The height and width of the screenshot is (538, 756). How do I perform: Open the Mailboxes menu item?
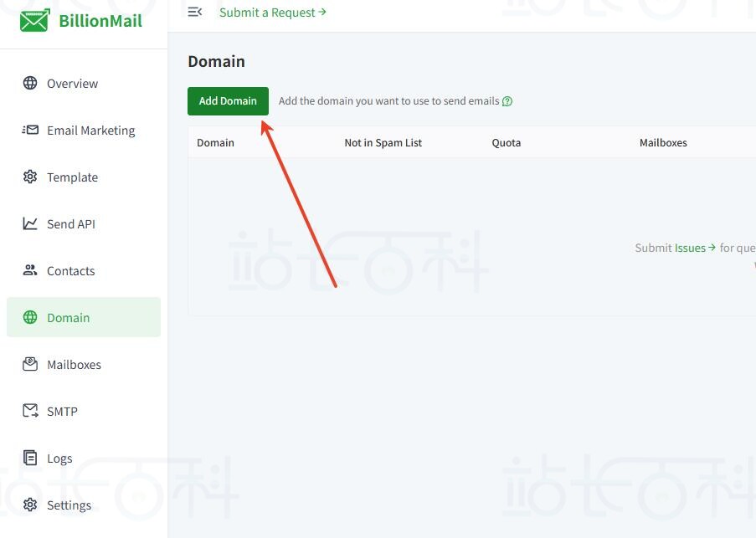tap(84, 364)
